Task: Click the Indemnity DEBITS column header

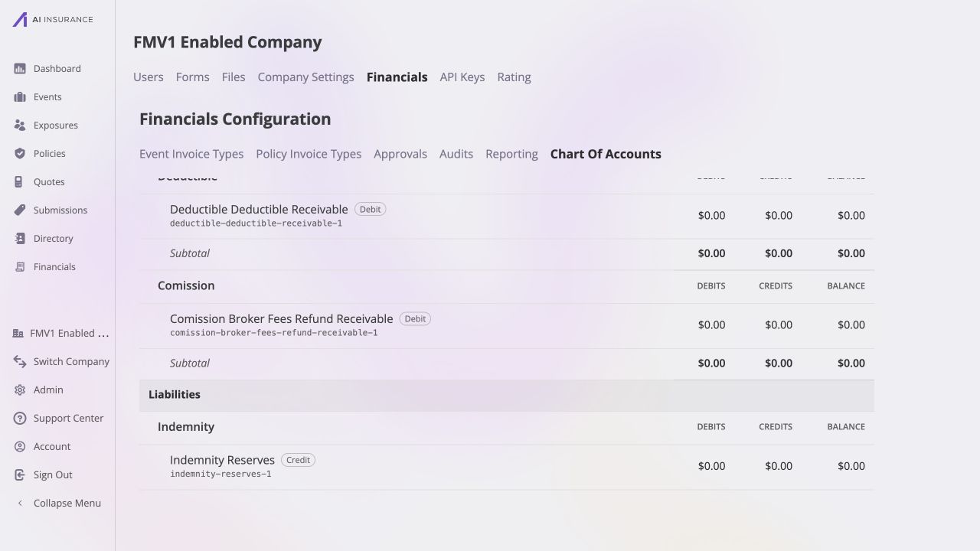Action: (x=711, y=427)
